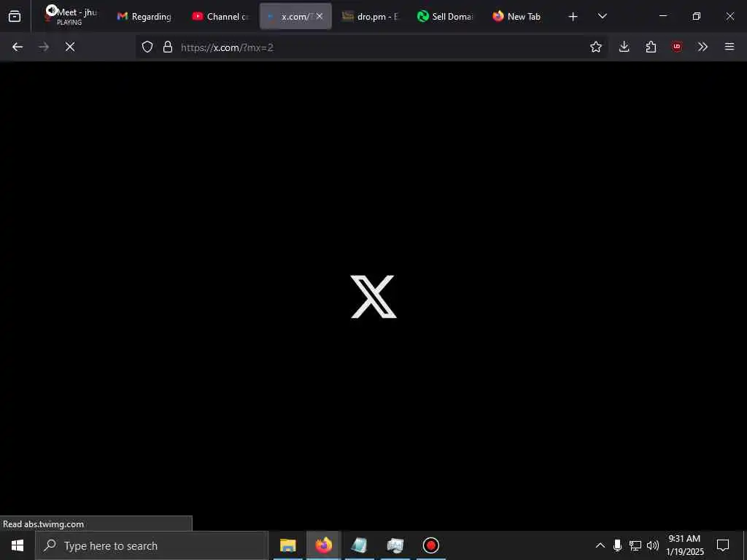This screenshot has height=560, width=747.
Task: Open the fourth pinned taskbar app
Action: tap(395, 545)
